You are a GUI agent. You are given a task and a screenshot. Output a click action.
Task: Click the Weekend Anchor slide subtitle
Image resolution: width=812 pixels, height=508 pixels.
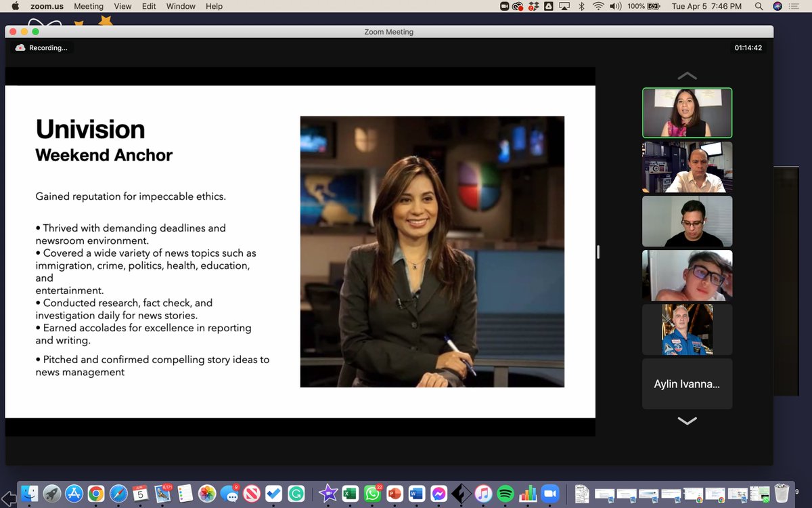[x=104, y=155]
